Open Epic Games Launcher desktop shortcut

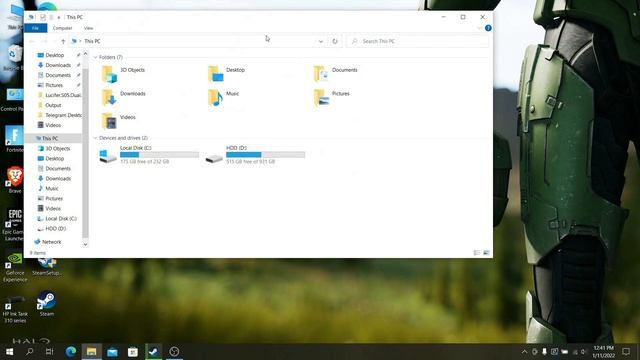click(14, 225)
